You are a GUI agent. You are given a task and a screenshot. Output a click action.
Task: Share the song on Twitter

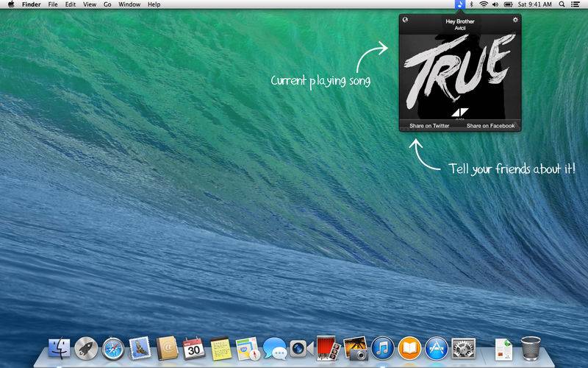[x=429, y=126]
